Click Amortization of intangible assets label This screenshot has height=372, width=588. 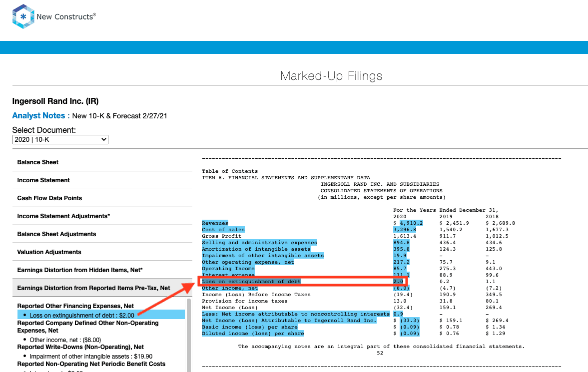point(256,249)
